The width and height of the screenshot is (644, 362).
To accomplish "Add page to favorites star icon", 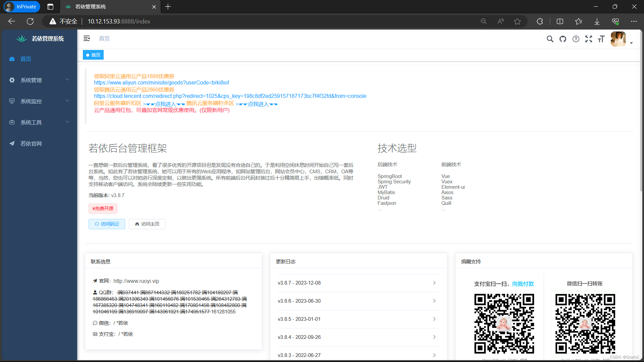I will click(517, 21).
